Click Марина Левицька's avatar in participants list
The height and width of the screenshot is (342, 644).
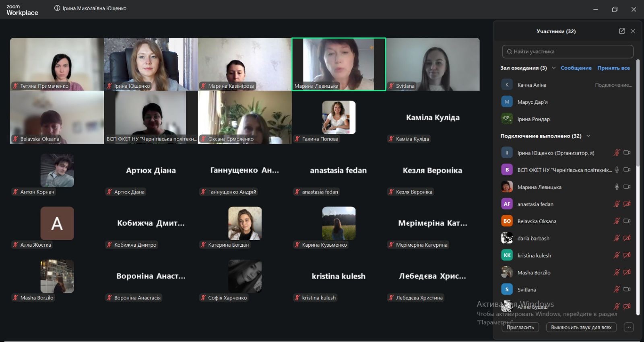tap(507, 187)
